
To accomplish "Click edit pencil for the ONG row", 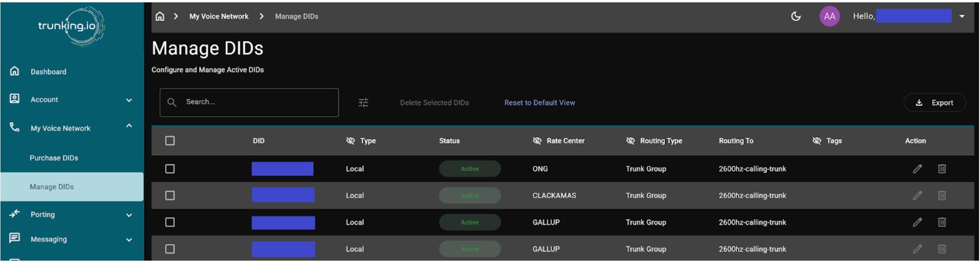I will [917, 169].
